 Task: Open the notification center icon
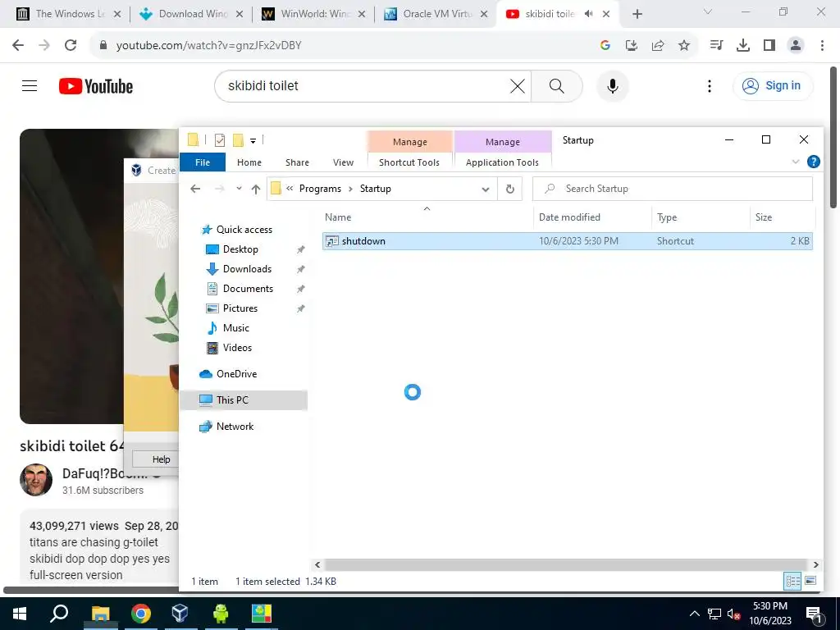[813, 614]
